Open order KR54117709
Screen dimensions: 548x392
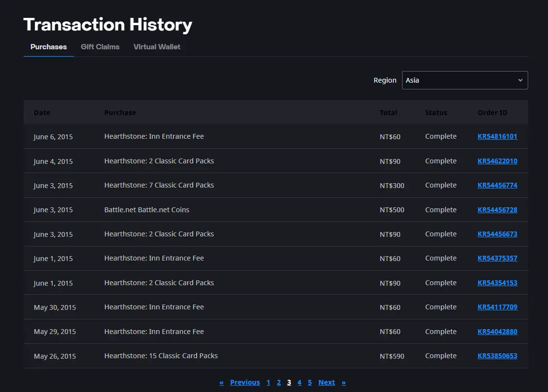497,306
